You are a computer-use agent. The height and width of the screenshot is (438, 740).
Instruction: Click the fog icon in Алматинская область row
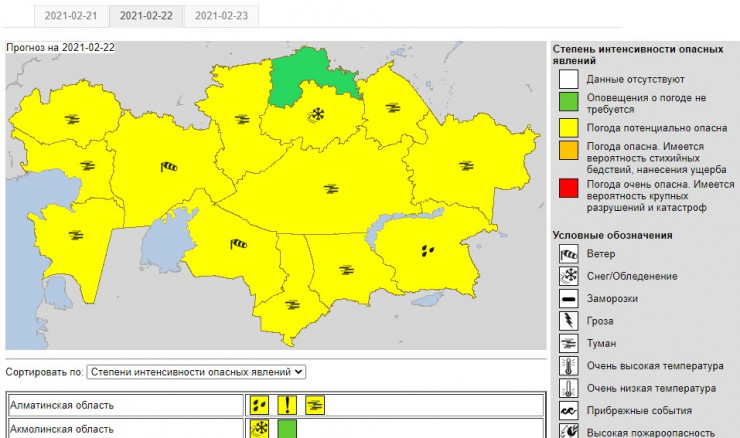pos(315,405)
